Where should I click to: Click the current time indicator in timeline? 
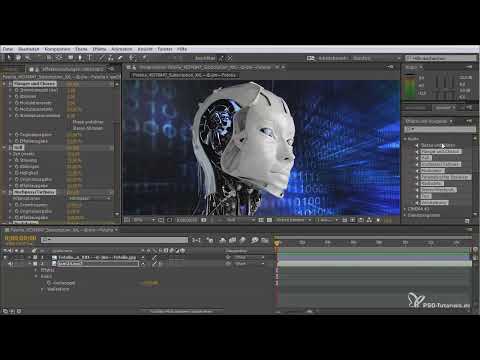click(x=277, y=243)
